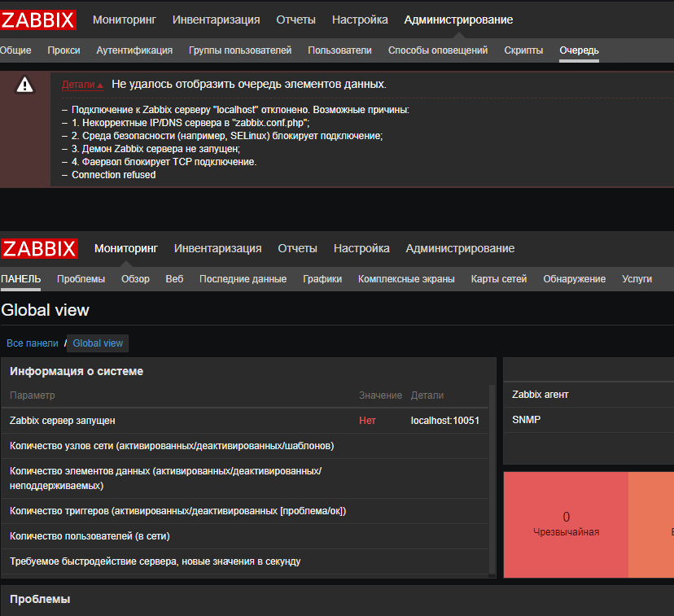Open the Скрипты tab

click(x=523, y=50)
